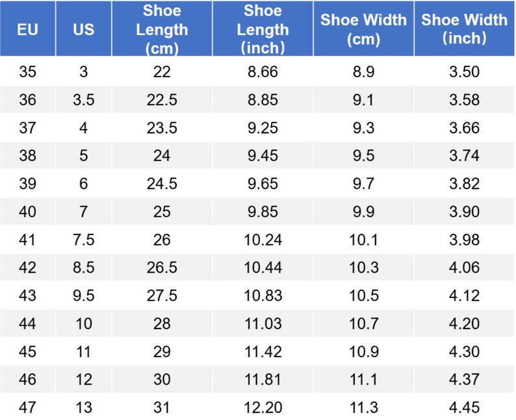Select the 9.7 shoe width cell
Screen dimensions: 516x420
click(363, 183)
